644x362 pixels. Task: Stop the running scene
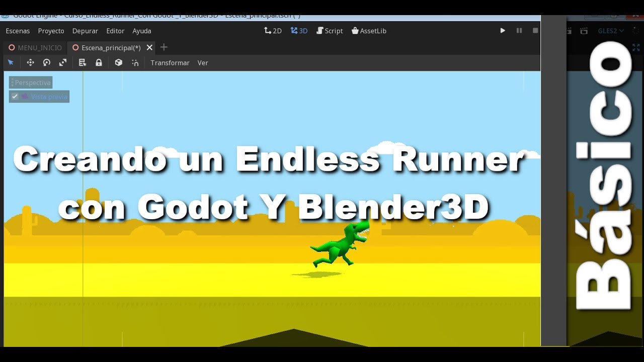pyautogui.click(x=535, y=31)
